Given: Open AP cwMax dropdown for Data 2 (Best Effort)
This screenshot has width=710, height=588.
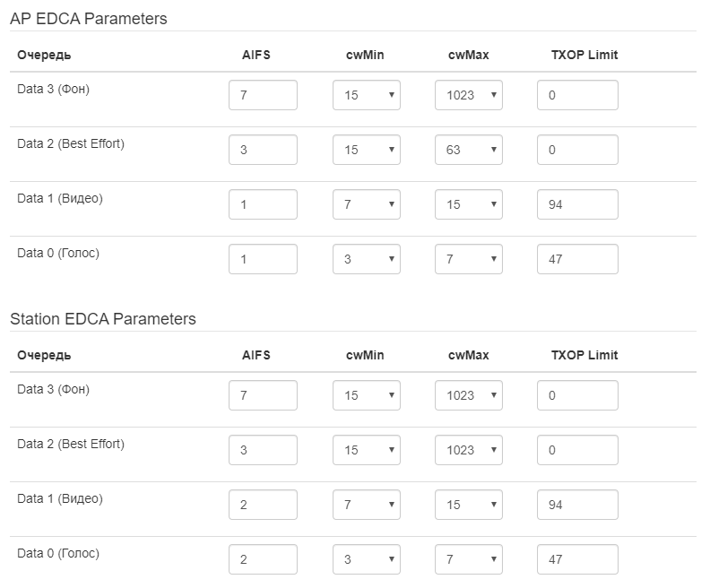Looking at the screenshot, I should coord(468,150).
